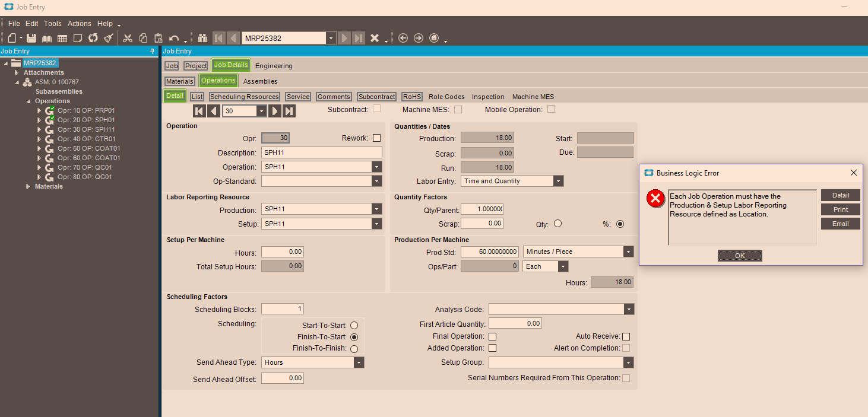This screenshot has height=417, width=868.
Task: Open search with the binoculars icon
Action: (202, 38)
